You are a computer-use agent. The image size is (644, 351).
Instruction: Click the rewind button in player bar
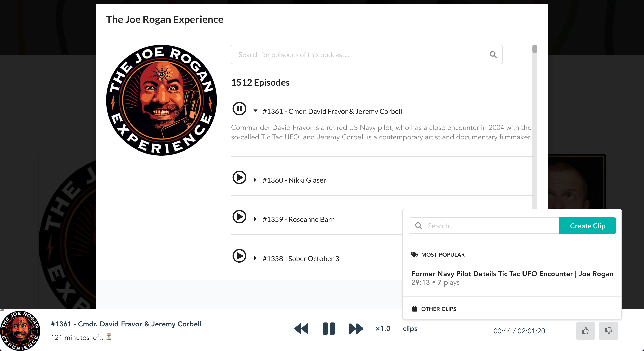tap(301, 329)
